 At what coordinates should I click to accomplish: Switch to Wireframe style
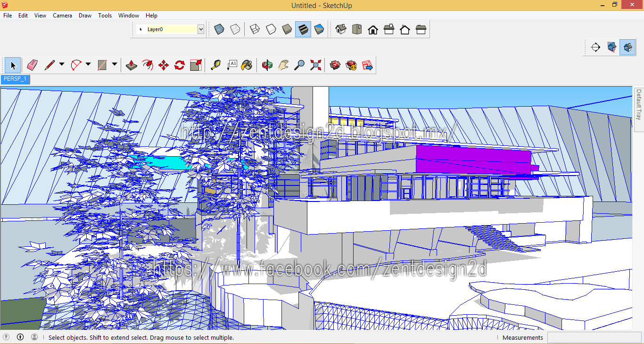coord(255,29)
